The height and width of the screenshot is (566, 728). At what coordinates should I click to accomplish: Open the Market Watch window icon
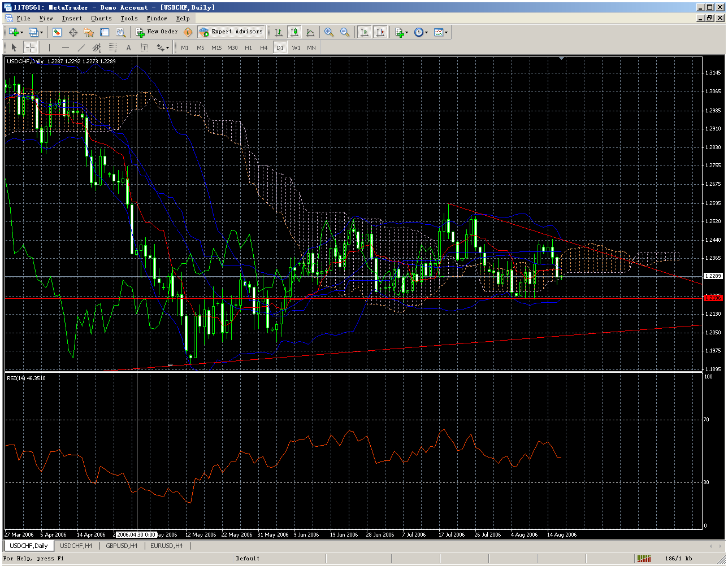57,32
